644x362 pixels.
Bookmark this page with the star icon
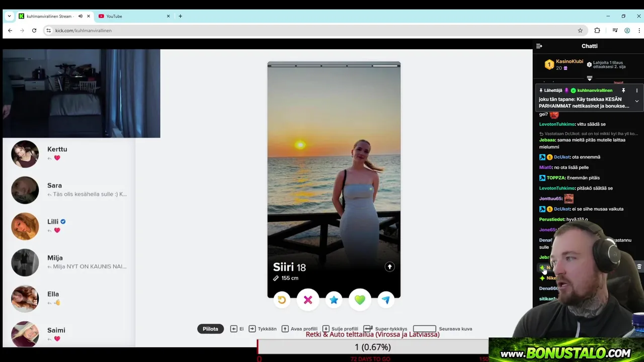(x=580, y=30)
